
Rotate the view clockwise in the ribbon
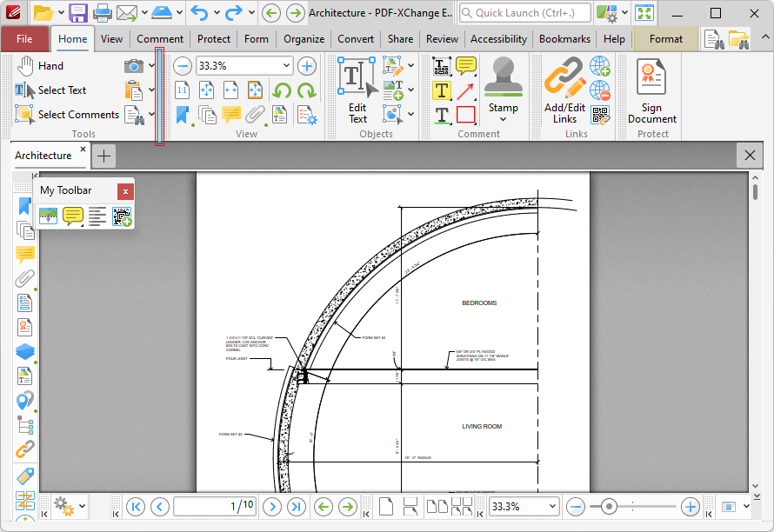(306, 90)
